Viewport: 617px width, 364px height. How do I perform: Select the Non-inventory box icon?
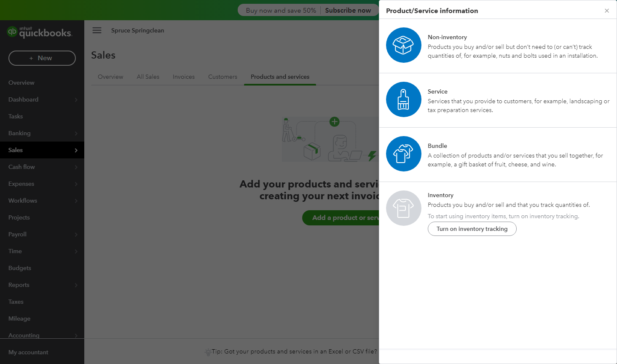click(x=403, y=45)
